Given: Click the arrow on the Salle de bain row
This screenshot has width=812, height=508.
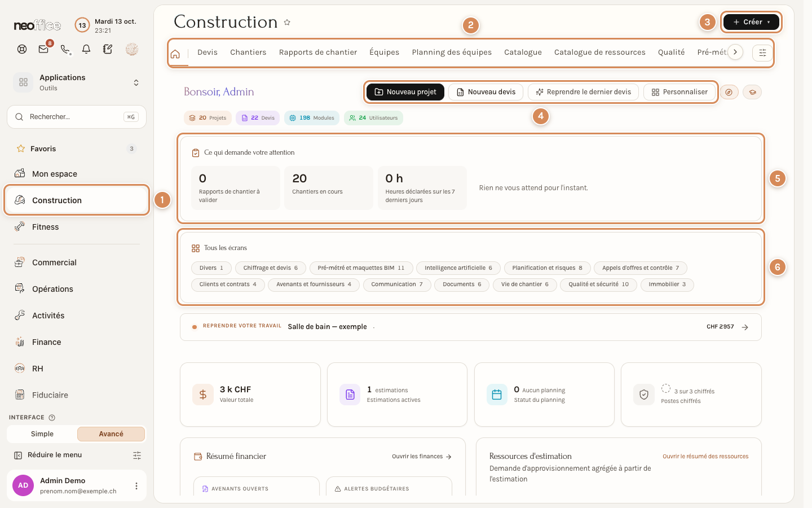Looking at the screenshot, I should [x=745, y=327].
